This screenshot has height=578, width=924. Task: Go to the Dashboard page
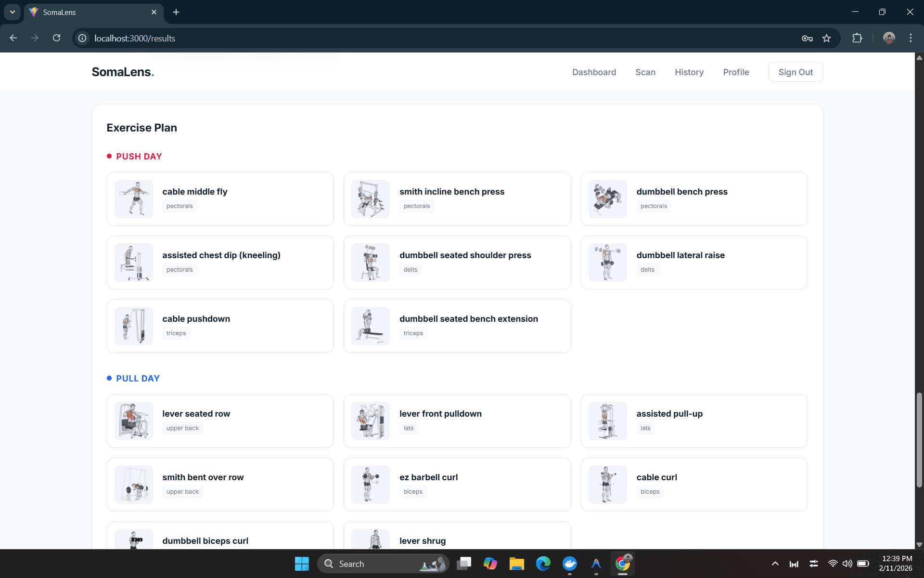point(594,72)
